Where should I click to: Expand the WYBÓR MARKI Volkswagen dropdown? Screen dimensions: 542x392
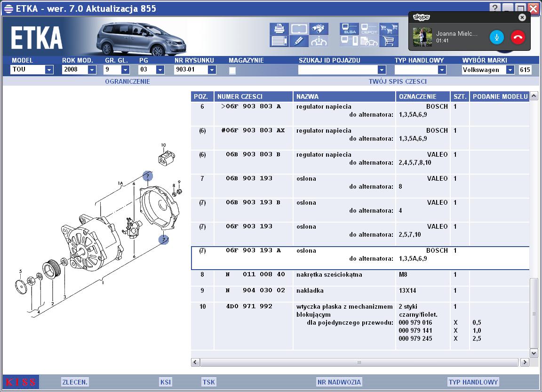(510, 70)
